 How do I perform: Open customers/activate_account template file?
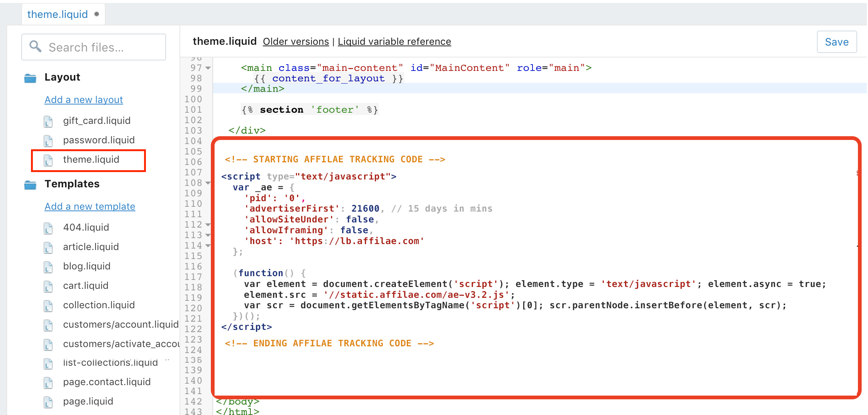pos(121,344)
